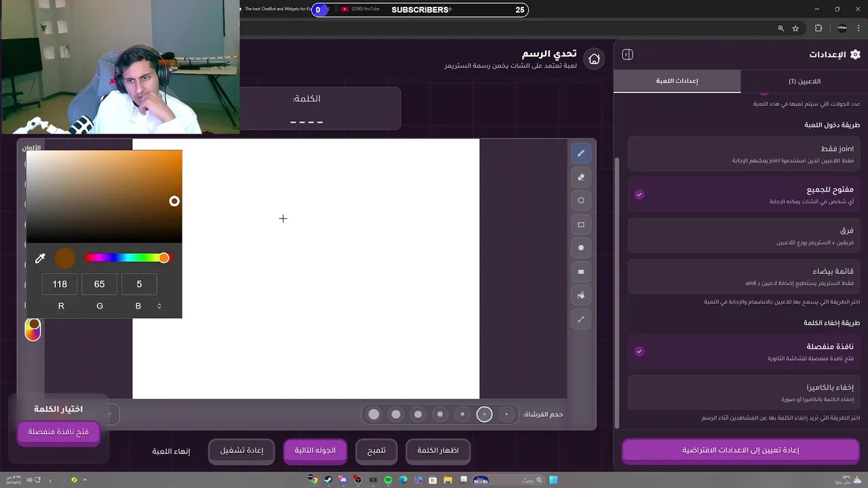The image size is (868, 488).
Task: Select the pencil drawing tool
Action: click(581, 153)
